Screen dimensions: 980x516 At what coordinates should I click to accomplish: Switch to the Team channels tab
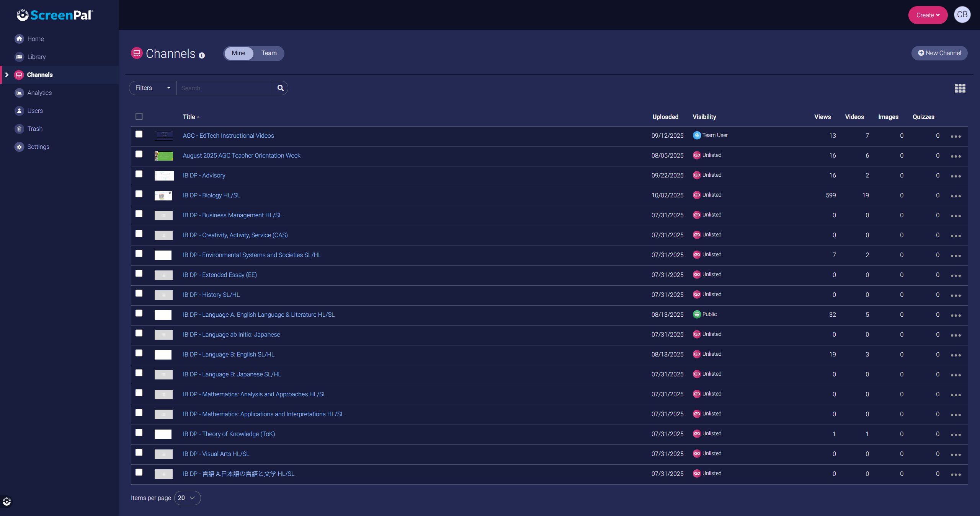269,53
